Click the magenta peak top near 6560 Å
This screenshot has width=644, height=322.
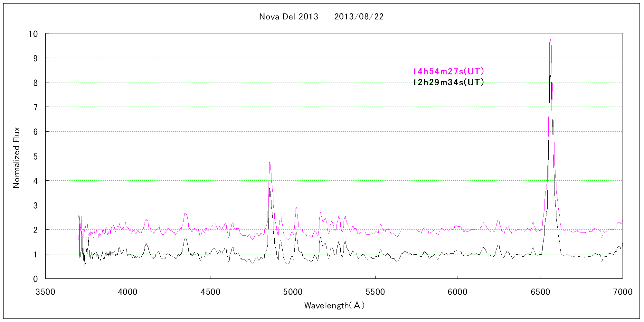(550, 39)
